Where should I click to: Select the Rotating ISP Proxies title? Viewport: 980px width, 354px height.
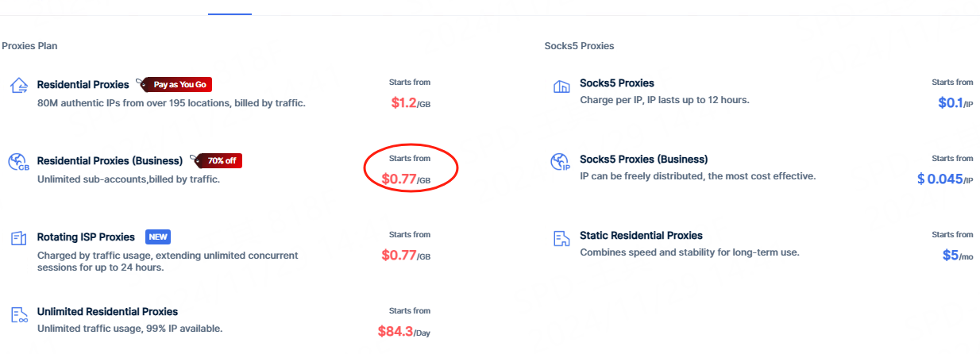tap(86, 237)
